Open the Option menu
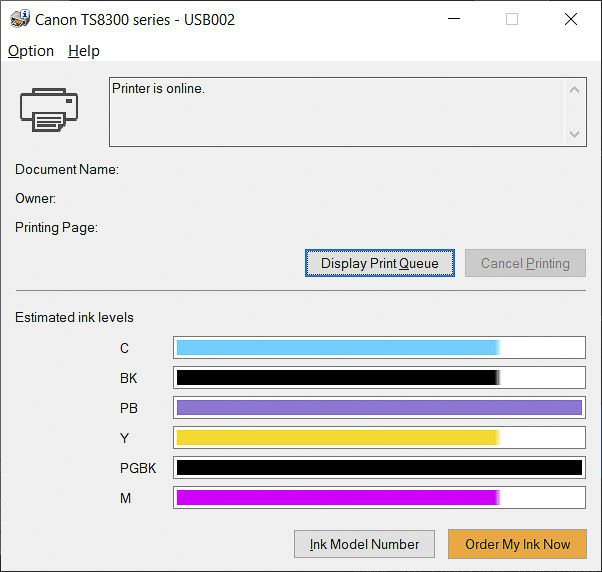Viewport: 602px width, 572px height. [x=31, y=51]
